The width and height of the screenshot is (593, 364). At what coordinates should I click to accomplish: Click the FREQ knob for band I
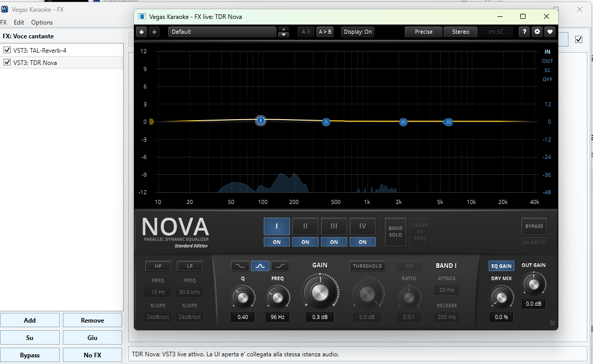click(x=278, y=298)
